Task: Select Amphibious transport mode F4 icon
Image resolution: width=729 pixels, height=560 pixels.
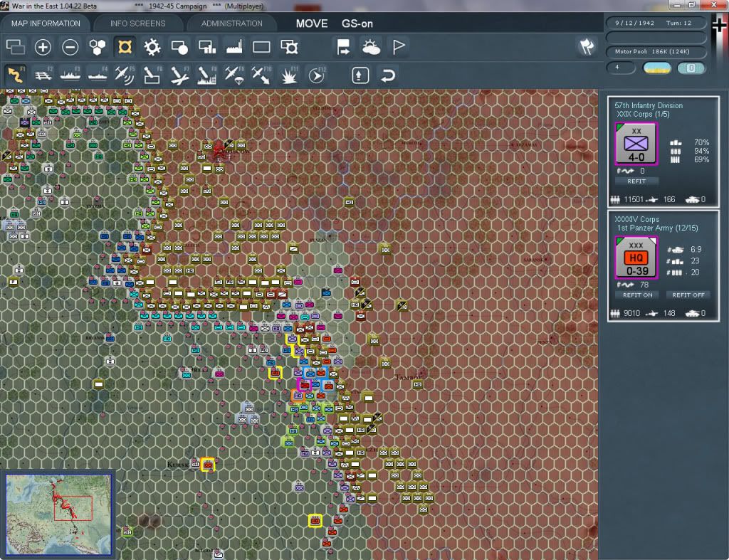Action: pyautogui.click(x=98, y=75)
